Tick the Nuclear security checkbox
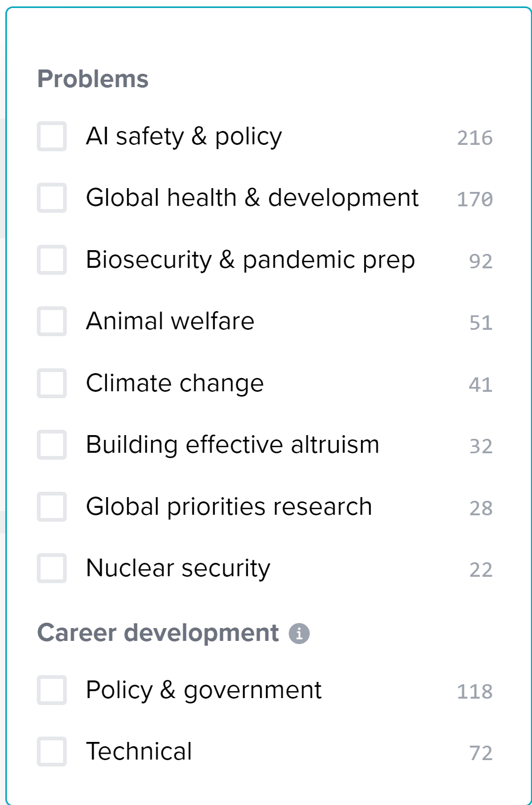Screen dimensions: 532x805 pos(52,568)
